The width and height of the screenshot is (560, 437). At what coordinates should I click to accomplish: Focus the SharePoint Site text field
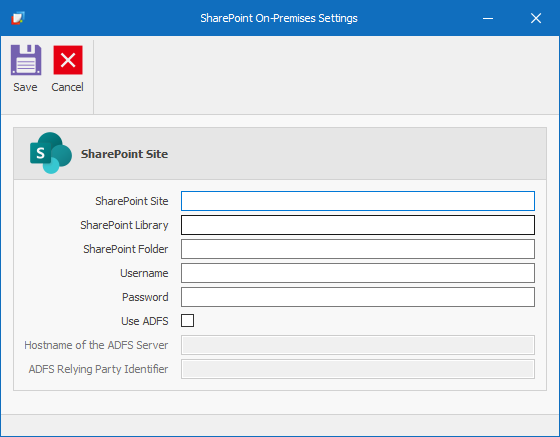[358, 201]
